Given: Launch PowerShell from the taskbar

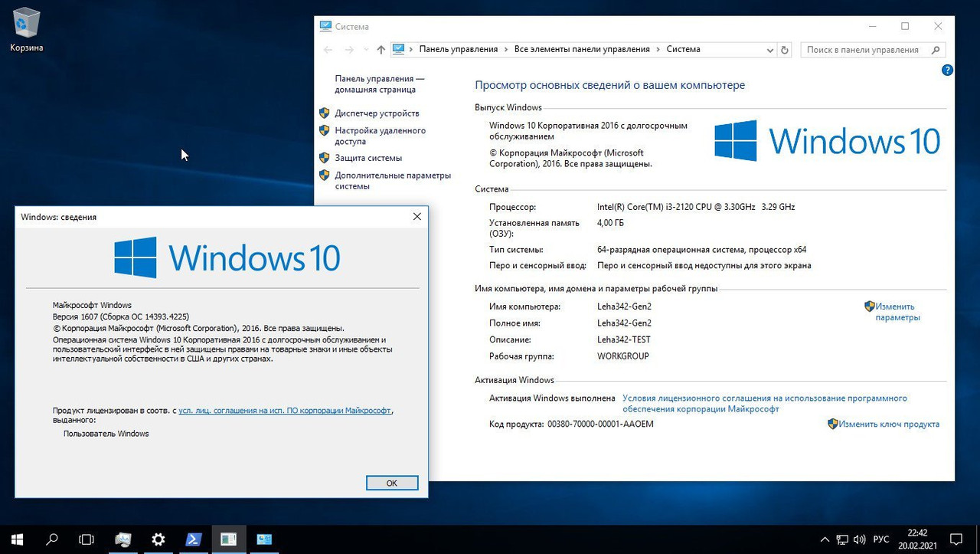Looking at the screenshot, I should tap(193, 539).
